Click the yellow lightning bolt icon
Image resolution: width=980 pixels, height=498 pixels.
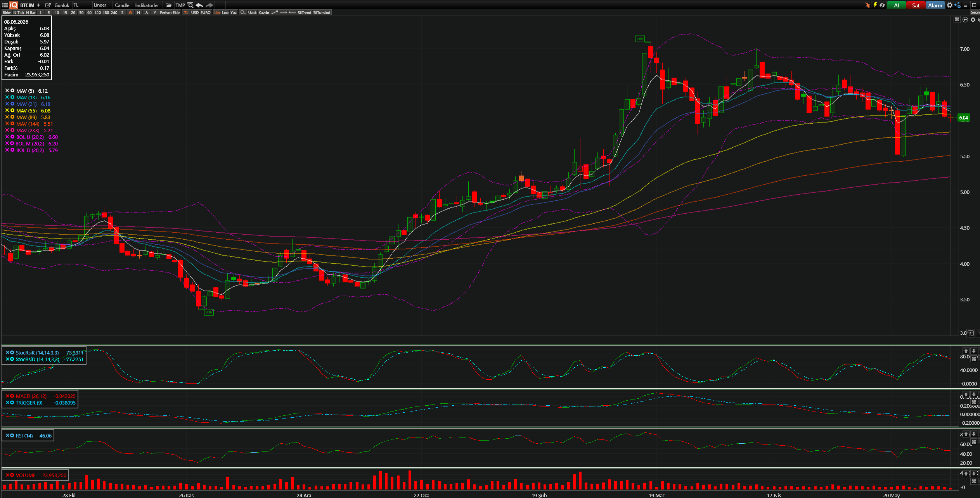click(x=875, y=5)
